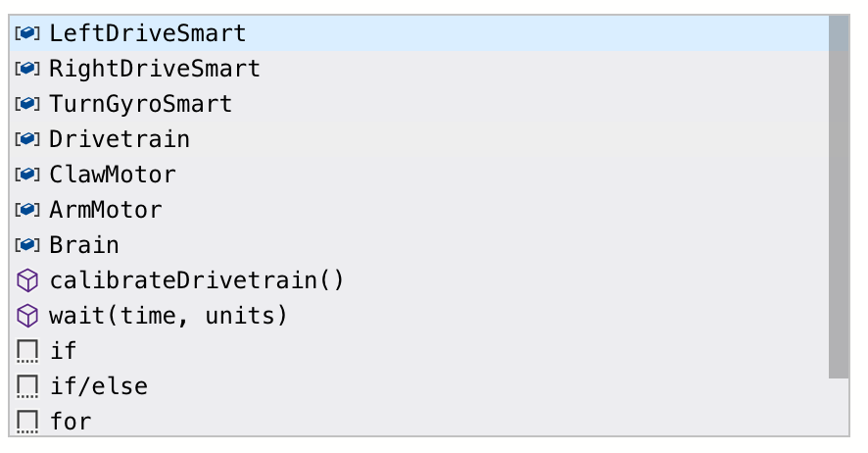This screenshot has height=453, width=868.
Task: Click the cube icon beside wait function
Action: pos(27,316)
